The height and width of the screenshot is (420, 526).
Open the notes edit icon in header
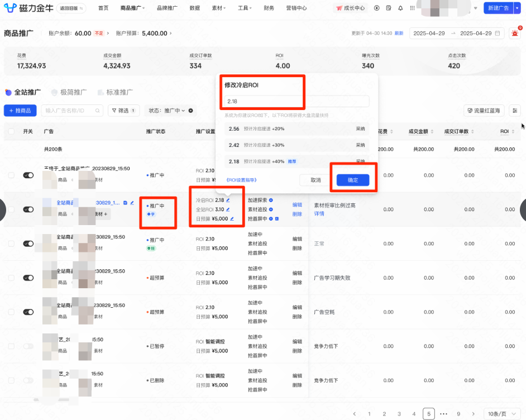point(389,8)
